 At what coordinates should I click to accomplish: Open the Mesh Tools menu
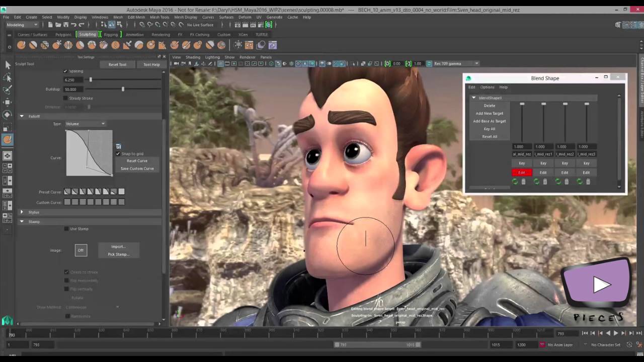coord(159,17)
